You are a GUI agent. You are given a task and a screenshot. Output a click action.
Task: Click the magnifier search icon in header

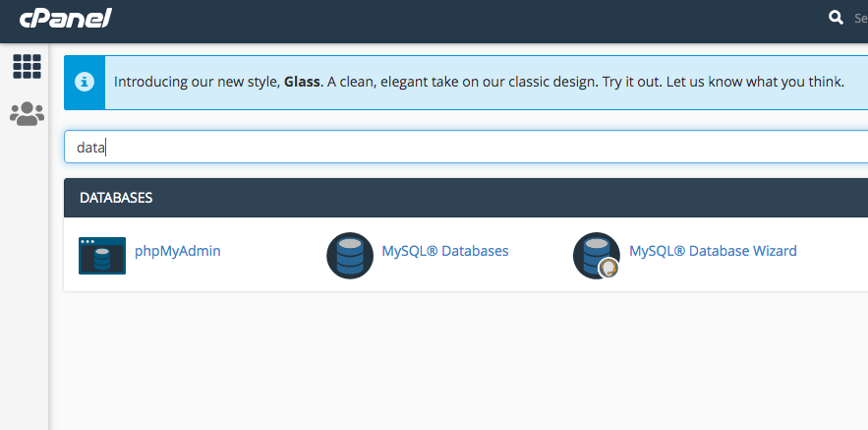(836, 18)
